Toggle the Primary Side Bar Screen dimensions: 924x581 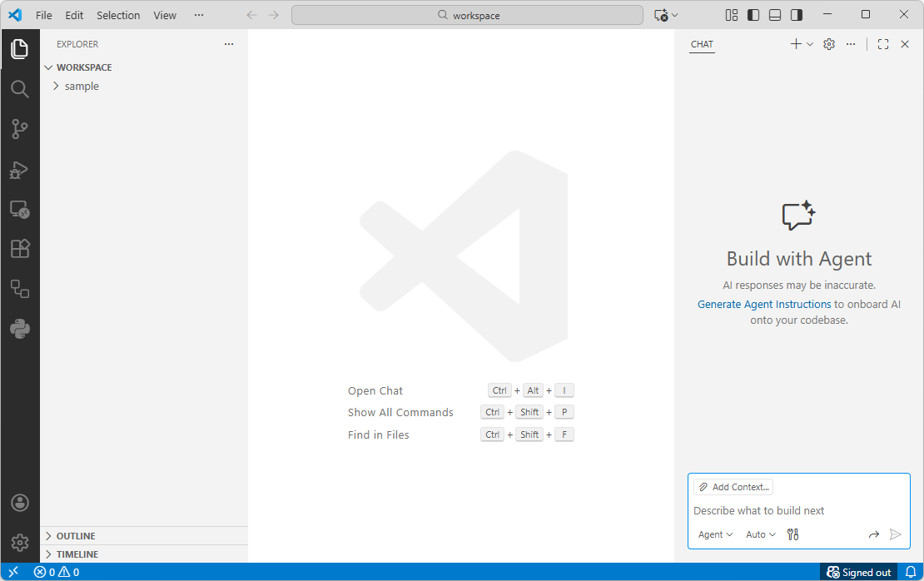pyautogui.click(x=753, y=15)
